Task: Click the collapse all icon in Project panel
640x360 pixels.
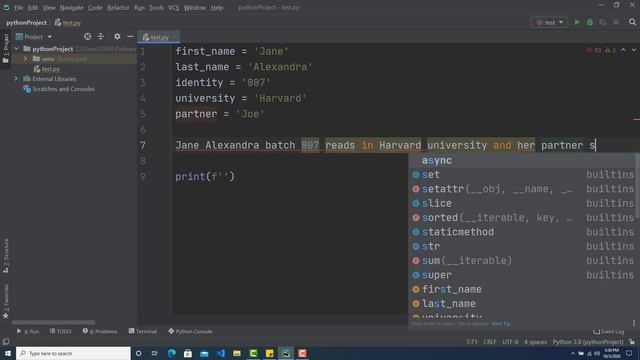Action: (x=100, y=36)
